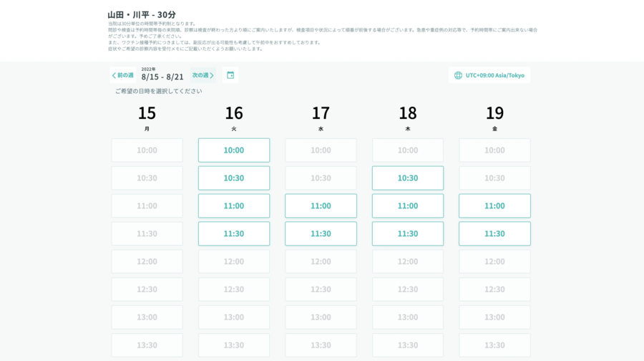Pick the 11:30 slot on Friday 19
This screenshot has height=361, width=644.
pyautogui.click(x=494, y=234)
